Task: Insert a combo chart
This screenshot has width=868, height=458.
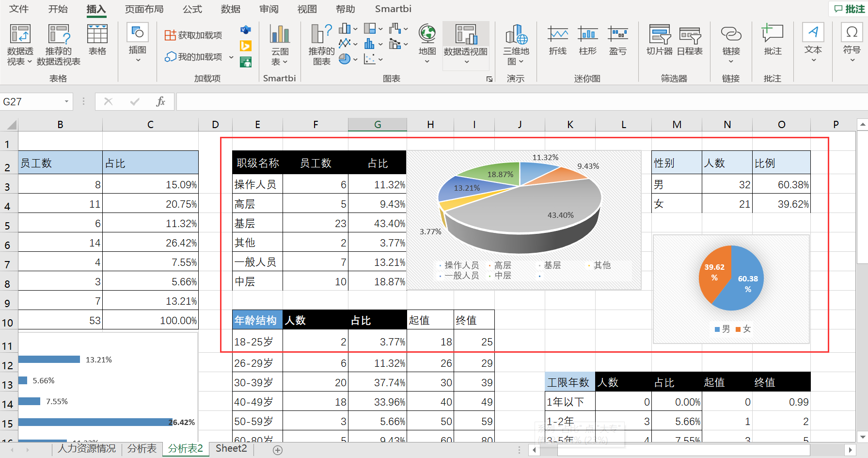Action: (395, 44)
